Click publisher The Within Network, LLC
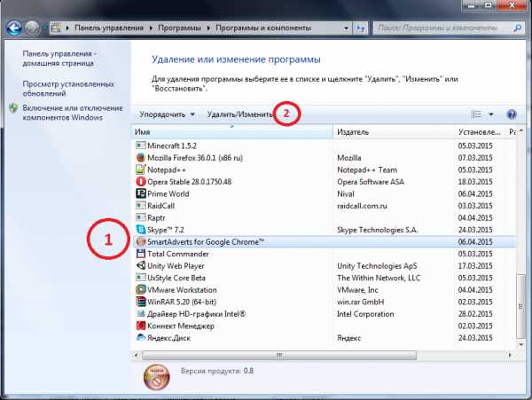The height and width of the screenshot is (400, 532). [x=379, y=278]
